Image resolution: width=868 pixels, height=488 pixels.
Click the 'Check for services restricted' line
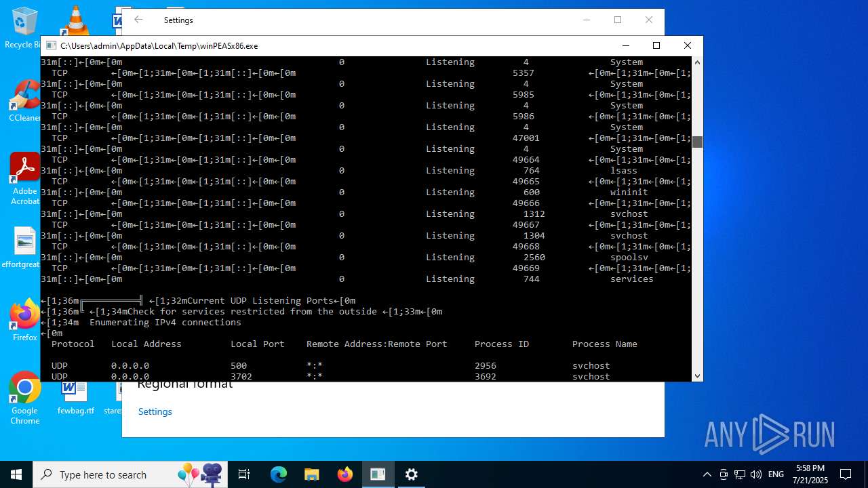click(252, 311)
